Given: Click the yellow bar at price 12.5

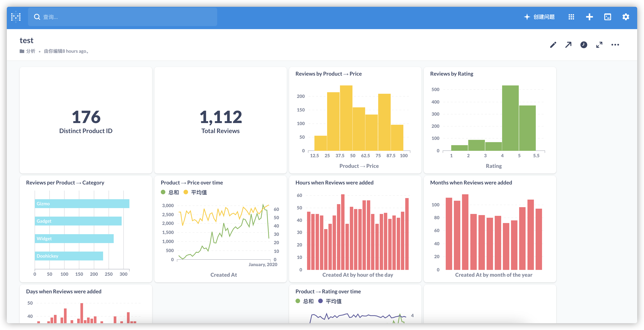Looking at the screenshot, I should [x=320, y=143].
